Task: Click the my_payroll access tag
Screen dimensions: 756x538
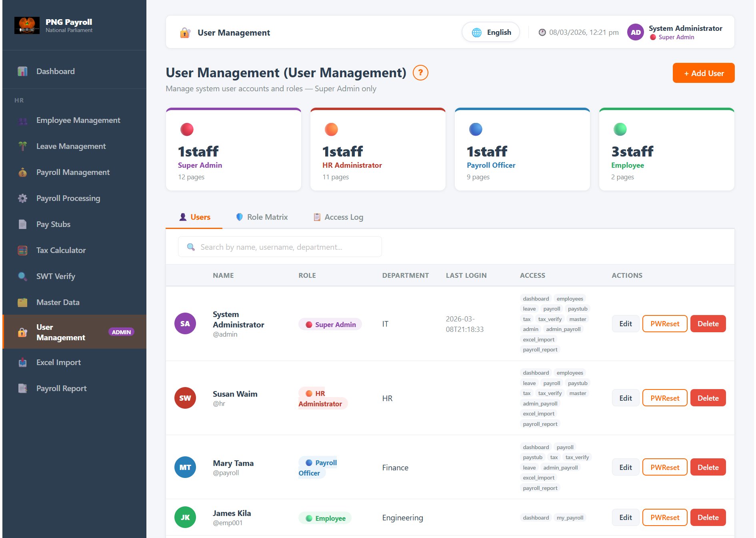Action: 570,518
